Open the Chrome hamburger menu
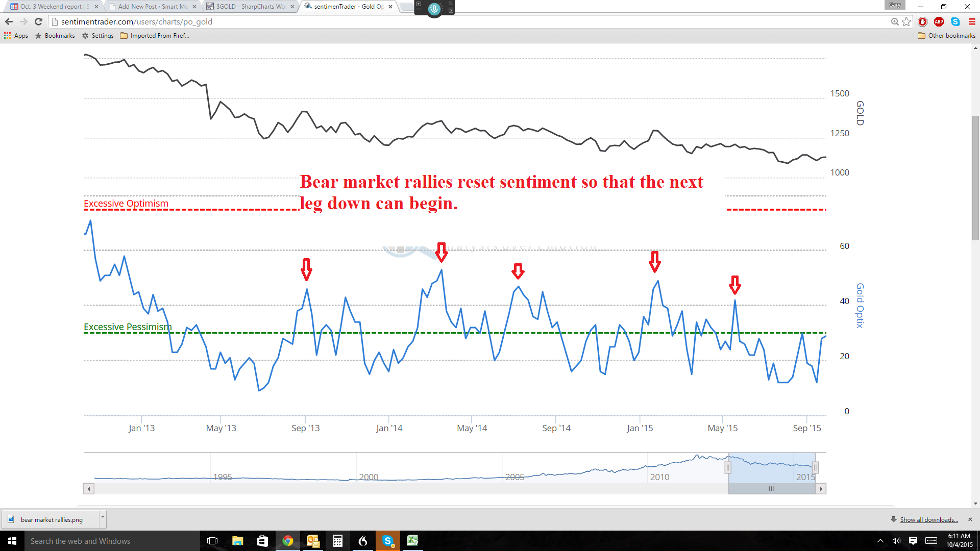980x551 pixels. (x=972, y=21)
